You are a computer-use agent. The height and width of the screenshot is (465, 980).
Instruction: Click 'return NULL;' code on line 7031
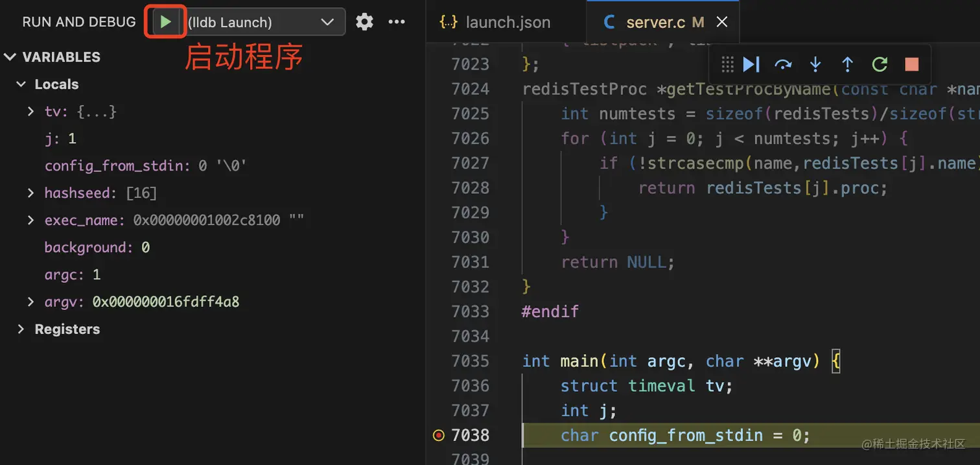coord(618,262)
